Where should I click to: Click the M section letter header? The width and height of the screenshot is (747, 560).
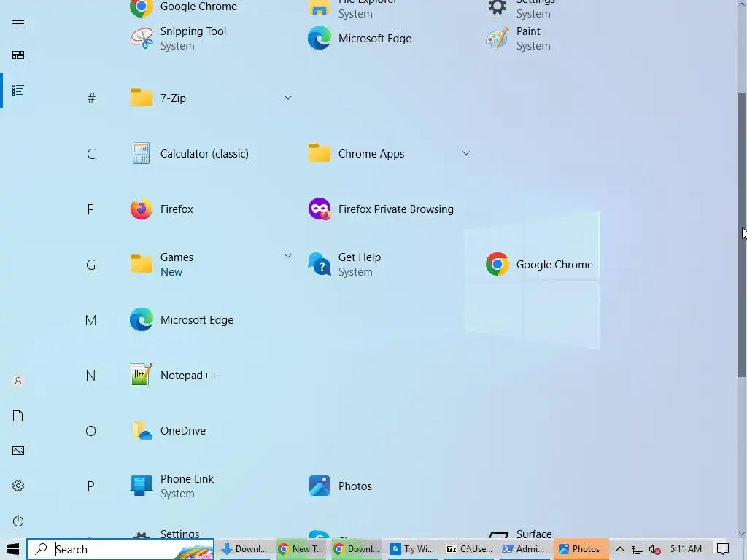point(90,320)
